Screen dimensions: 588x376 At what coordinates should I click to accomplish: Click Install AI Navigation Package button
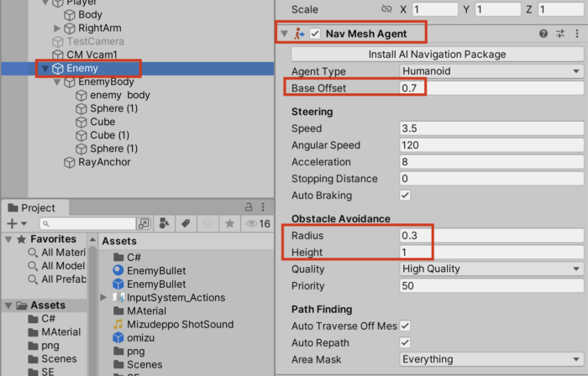pyautogui.click(x=437, y=54)
